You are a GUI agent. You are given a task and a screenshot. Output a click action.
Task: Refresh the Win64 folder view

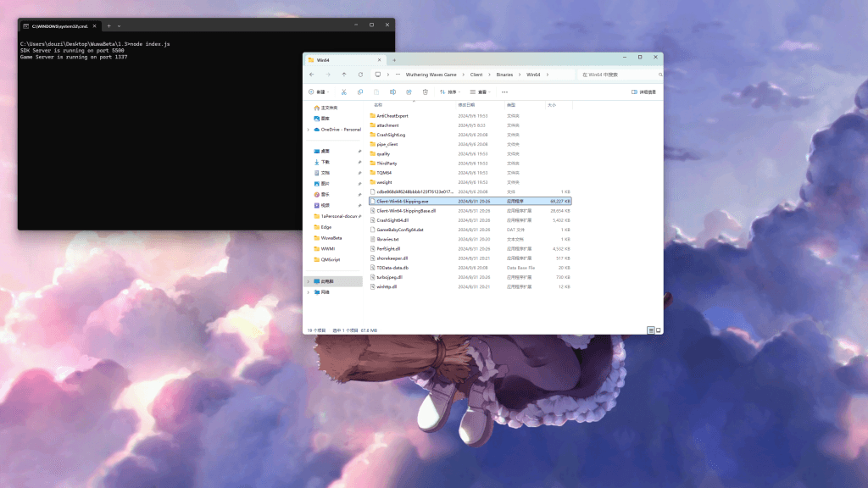coord(360,75)
